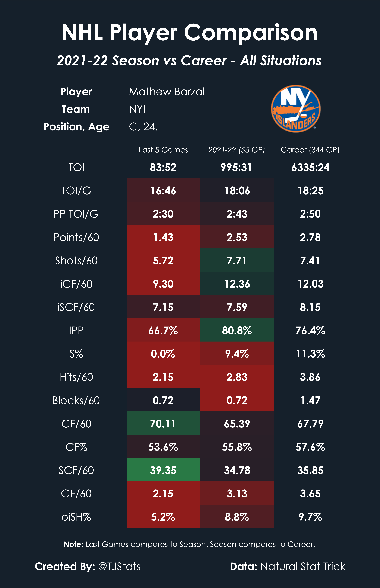The height and width of the screenshot is (588, 380).
Task: Click the Natural Stat Trick data source
Action: click(303, 566)
